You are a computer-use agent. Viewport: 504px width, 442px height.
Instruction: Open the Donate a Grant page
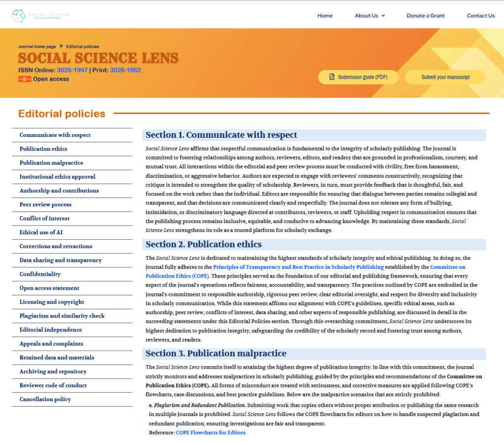tap(426, 16)
